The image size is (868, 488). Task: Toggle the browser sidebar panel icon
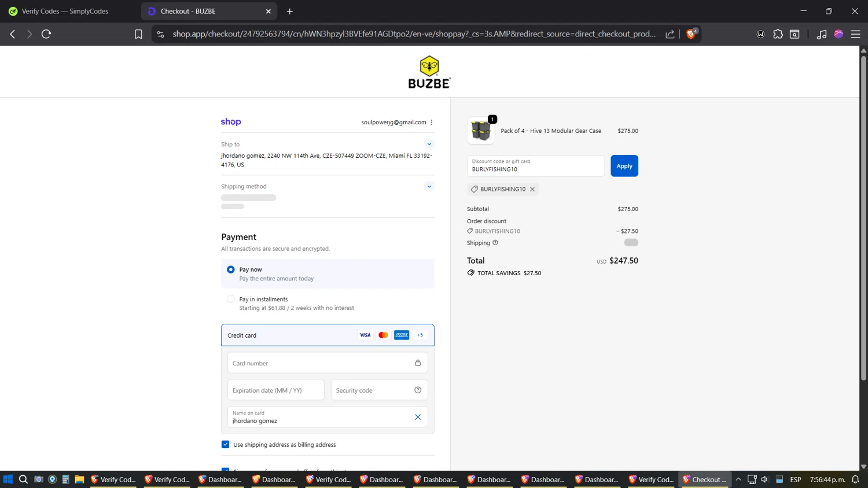coord(795,34)
